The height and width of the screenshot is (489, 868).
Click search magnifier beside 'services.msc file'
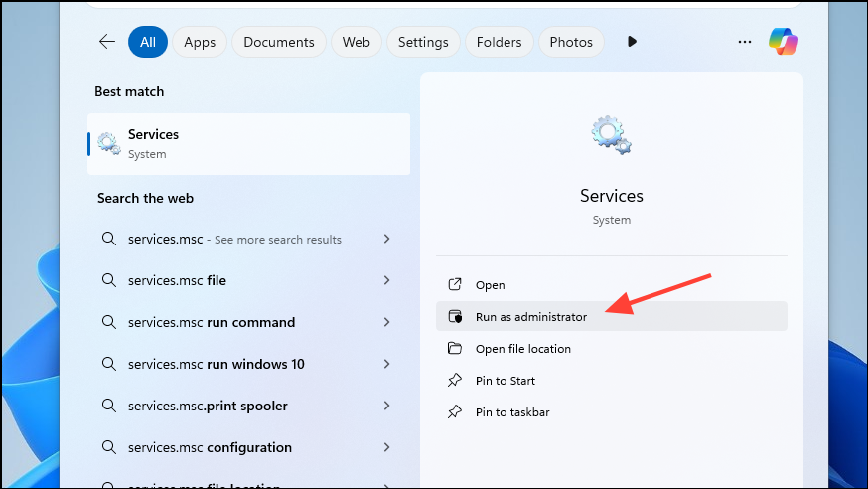(x=109, y=280)
